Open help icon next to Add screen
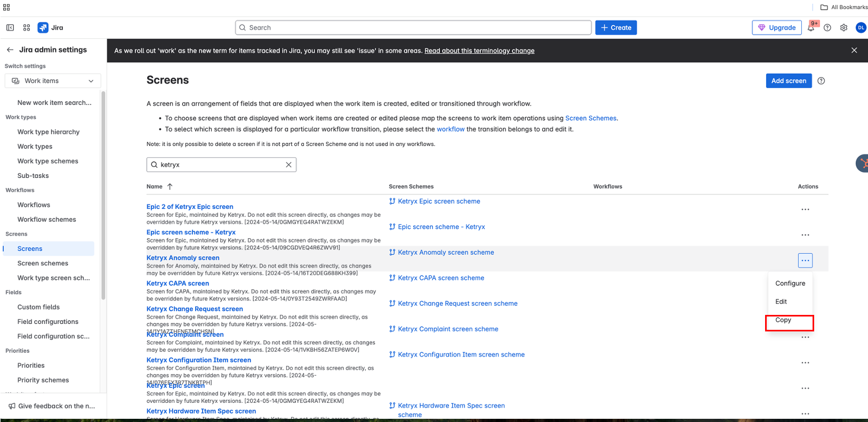Image resolution: width=868 pixels, height=422 pixels. click(821, 81)
